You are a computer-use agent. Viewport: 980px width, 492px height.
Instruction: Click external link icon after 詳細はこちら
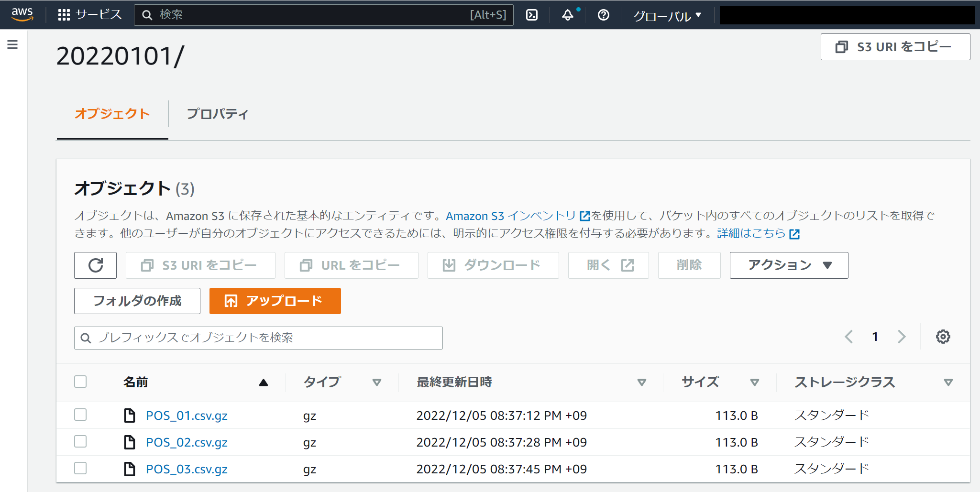pos(794,234)
